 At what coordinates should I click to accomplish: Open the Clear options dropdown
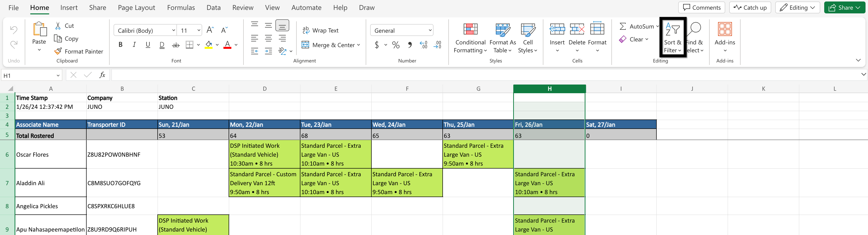(647, 39)
